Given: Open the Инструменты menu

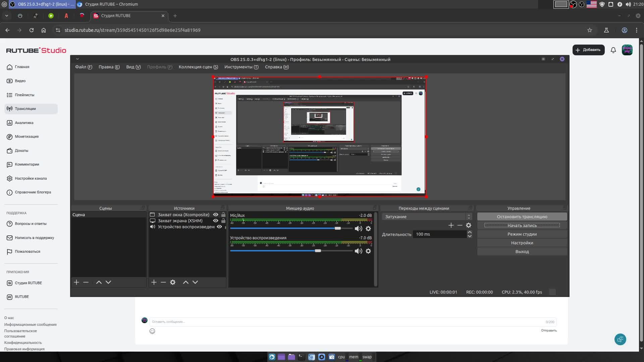Looking at the screenshot, I should coord(241,67).
